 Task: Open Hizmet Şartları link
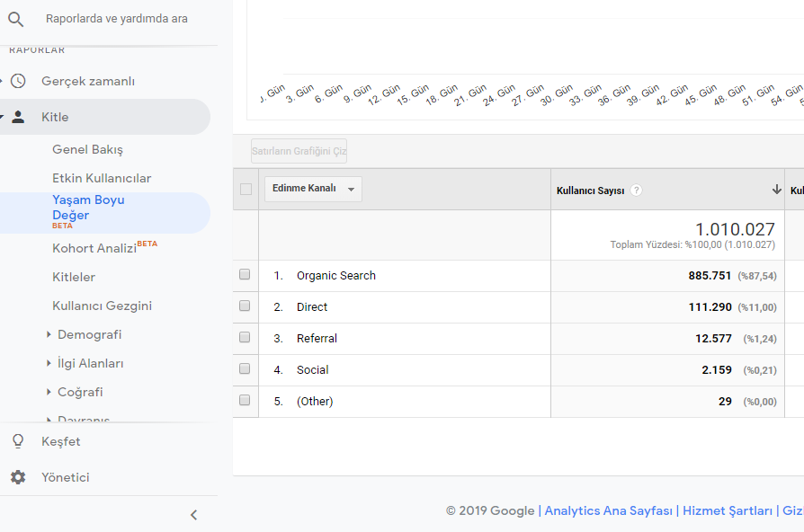point(727,511)
